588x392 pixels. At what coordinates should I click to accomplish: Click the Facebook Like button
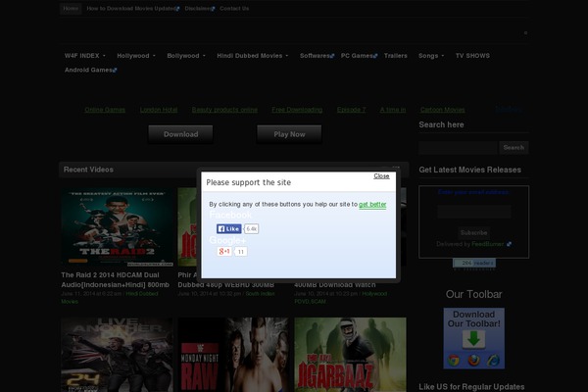point(228,228)
